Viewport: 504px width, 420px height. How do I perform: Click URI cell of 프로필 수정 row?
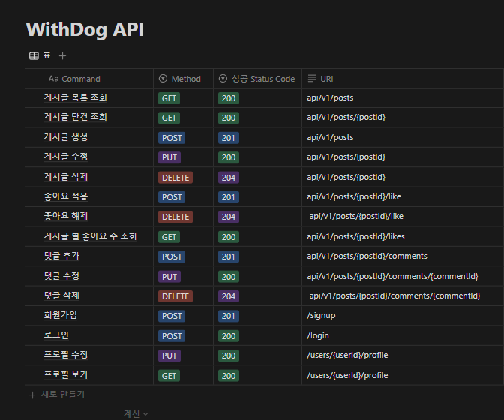point(403,355)
